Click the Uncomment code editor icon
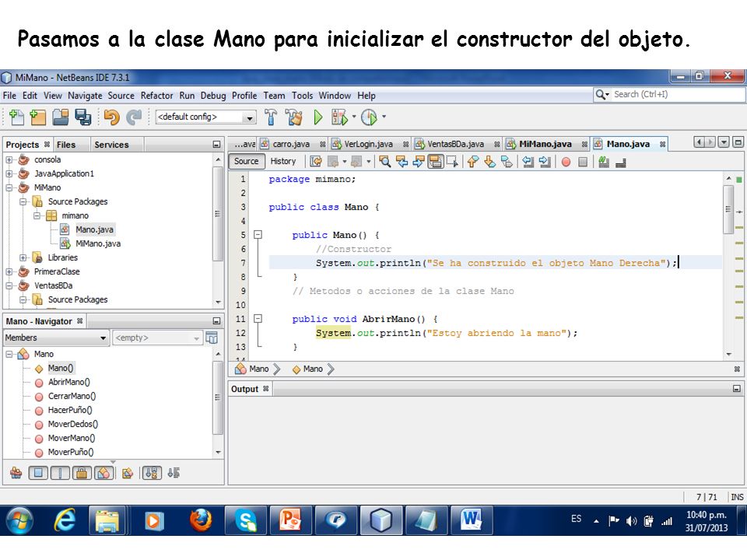The width and height of the screenshot is (747, 560). (x=620, y=163)
